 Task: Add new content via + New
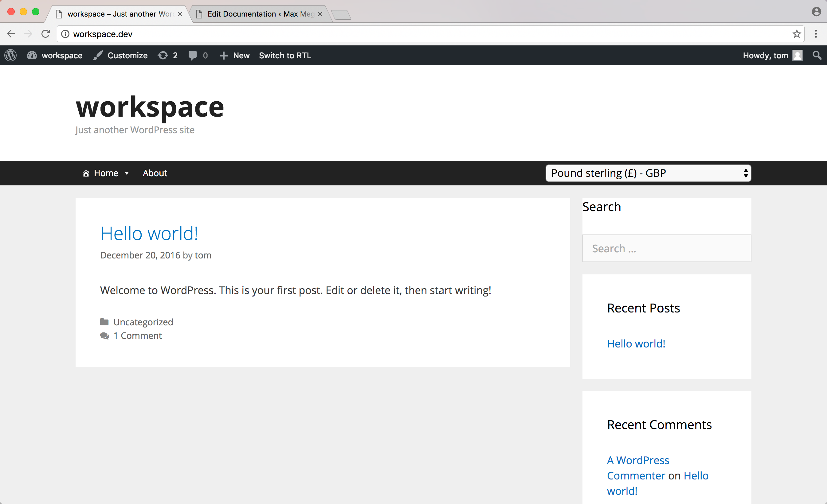235,55
